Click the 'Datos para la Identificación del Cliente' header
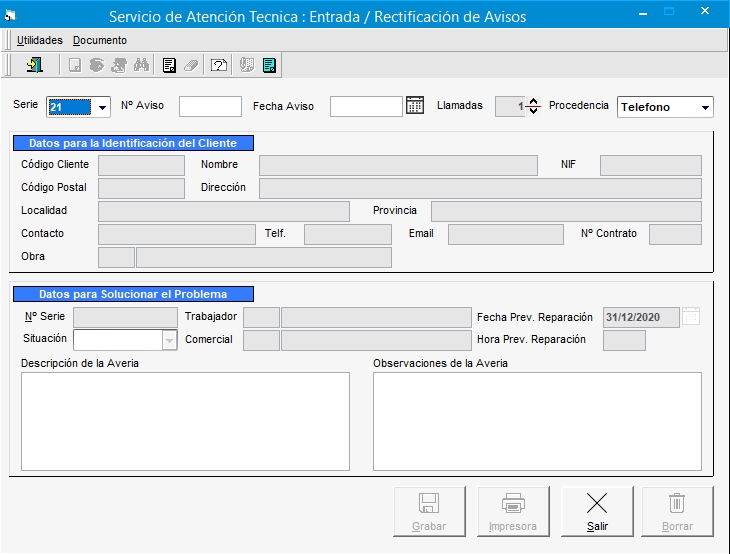The image size is (730, 554). [x=133, y=143]
